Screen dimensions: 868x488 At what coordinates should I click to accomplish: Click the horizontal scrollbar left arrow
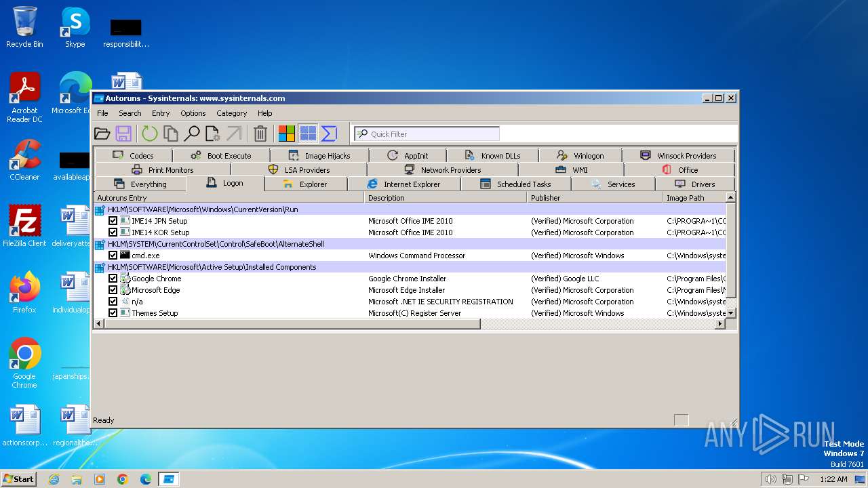click(x=99, y=324)
